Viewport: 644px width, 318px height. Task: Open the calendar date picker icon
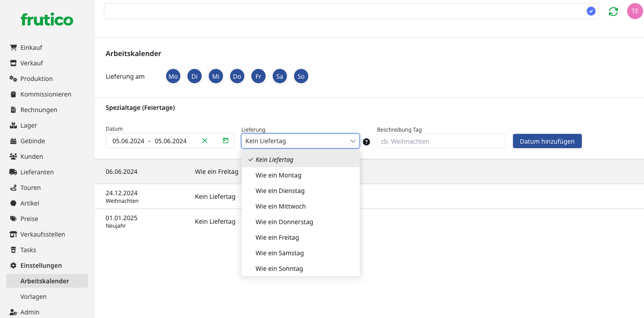point(226,141)
